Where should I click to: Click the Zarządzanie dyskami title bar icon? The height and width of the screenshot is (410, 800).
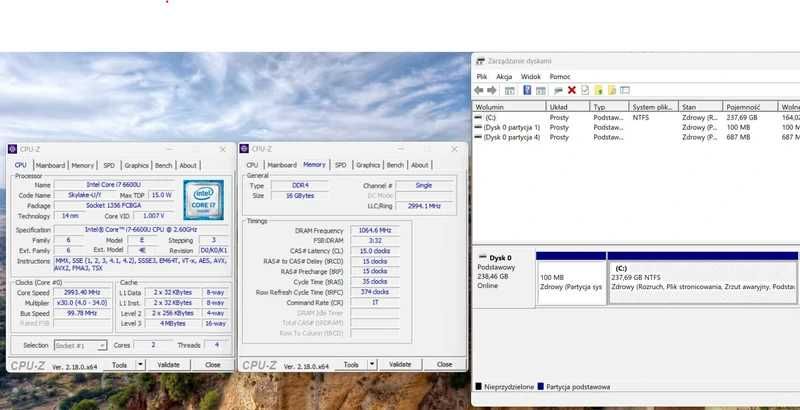click(480, 61)
